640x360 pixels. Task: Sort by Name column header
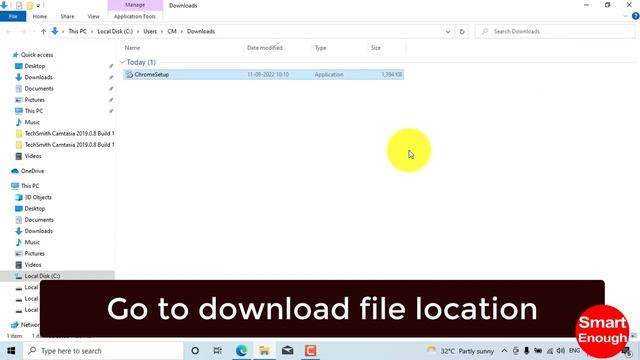tap(132, 48)
